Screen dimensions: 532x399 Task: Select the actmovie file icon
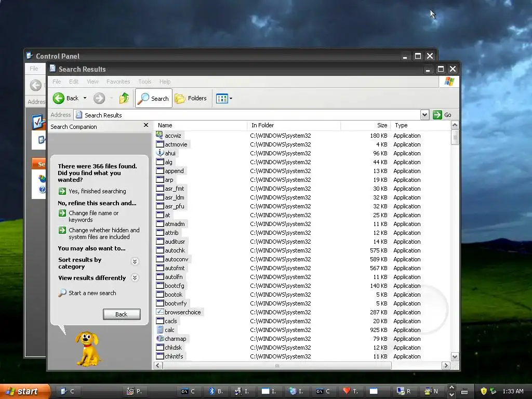click(x=160, y=144)
